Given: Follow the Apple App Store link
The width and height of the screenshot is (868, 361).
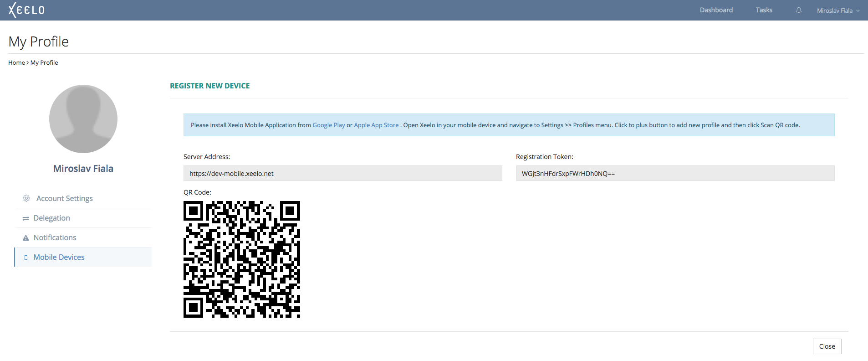Looking at the screenshot, I should pyautogui.click(x=376, y=125).
